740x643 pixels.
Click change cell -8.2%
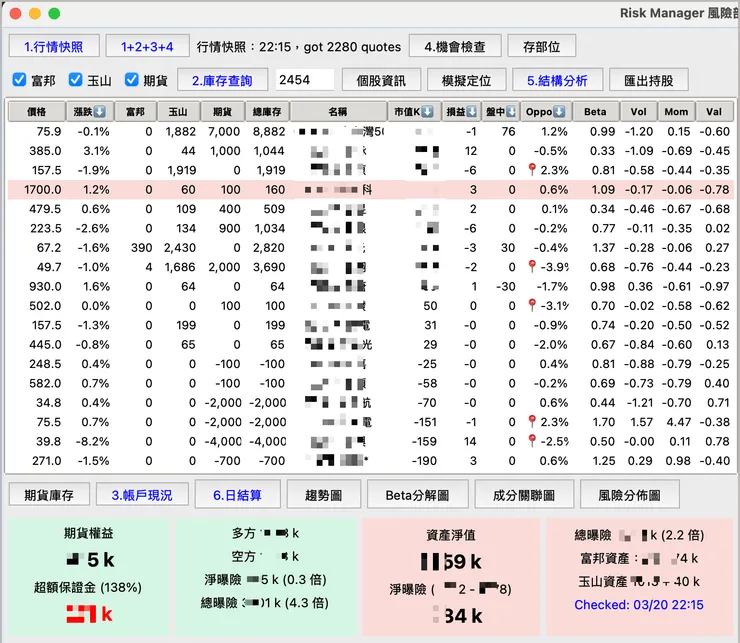pos(92,441)
